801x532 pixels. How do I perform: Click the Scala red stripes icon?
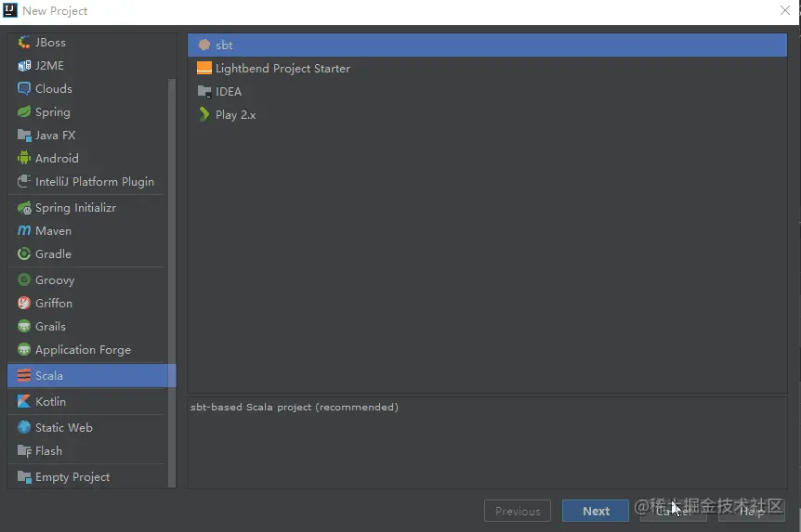click(24, 376)
